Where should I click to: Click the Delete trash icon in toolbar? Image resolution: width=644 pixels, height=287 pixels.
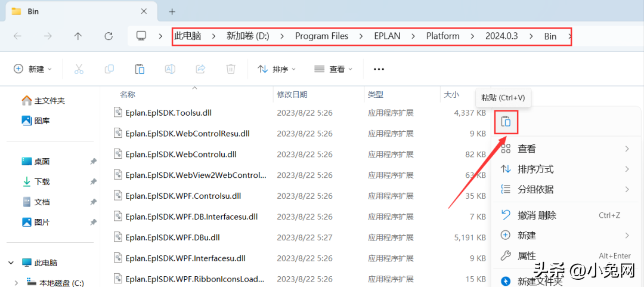click(231, 69)
